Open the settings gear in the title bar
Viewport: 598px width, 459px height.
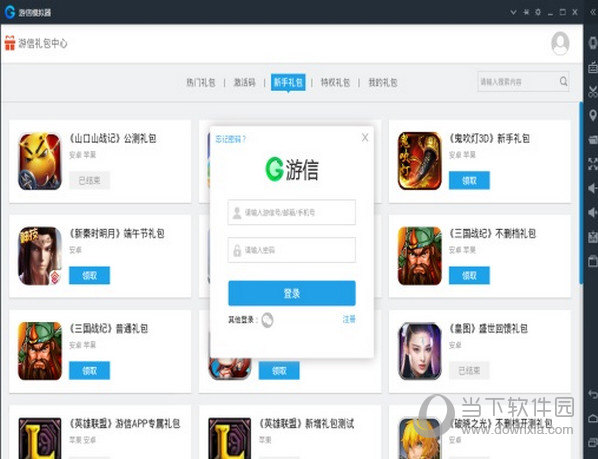click(x=538, y=12)
